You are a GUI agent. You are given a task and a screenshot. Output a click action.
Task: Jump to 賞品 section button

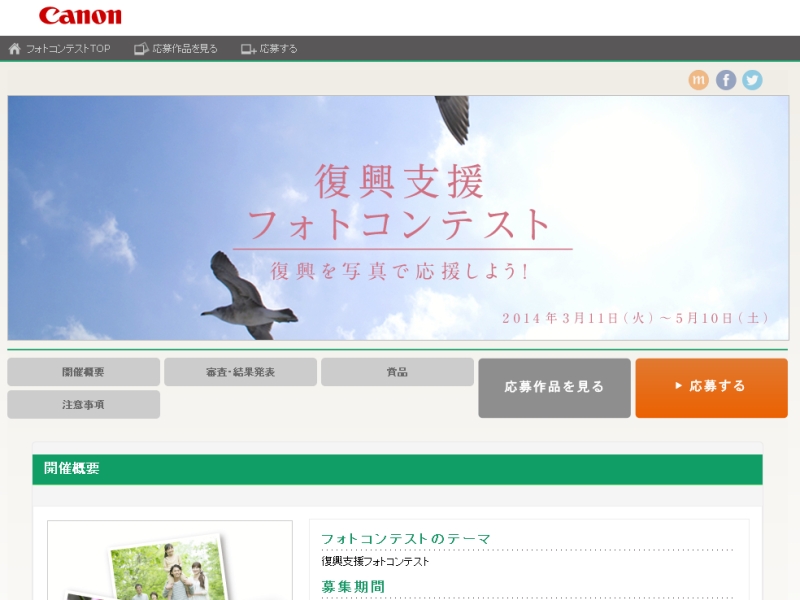[397, 372]
